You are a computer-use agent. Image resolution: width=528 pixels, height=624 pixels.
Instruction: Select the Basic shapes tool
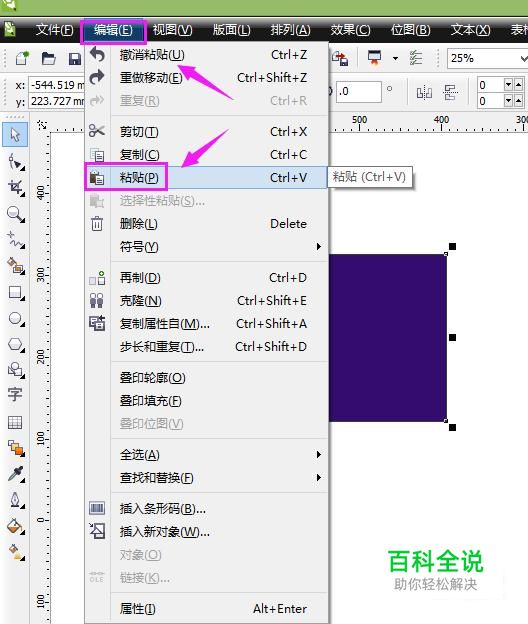(16, 370)
